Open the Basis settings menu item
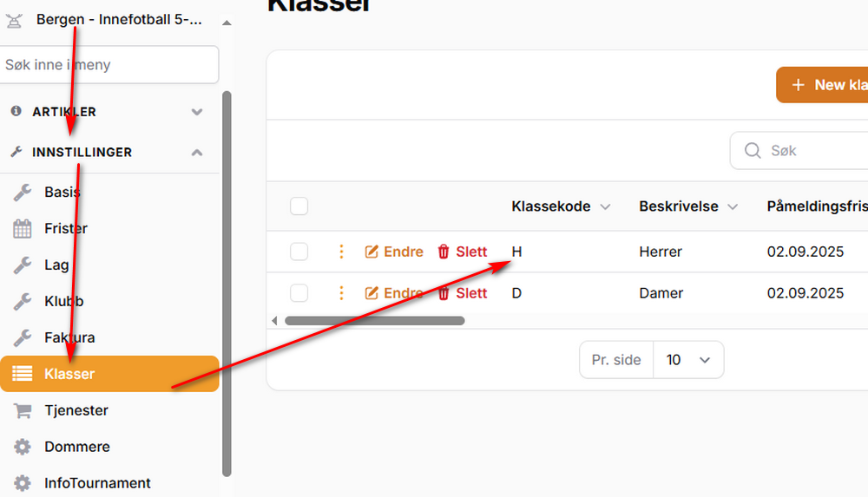868x497 pixels. pyautogui.click(x=62, y=193)
